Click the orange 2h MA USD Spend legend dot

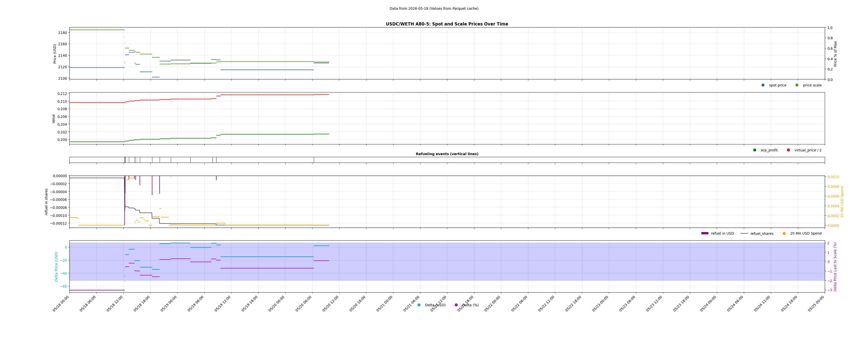click(x=784, y=234)
